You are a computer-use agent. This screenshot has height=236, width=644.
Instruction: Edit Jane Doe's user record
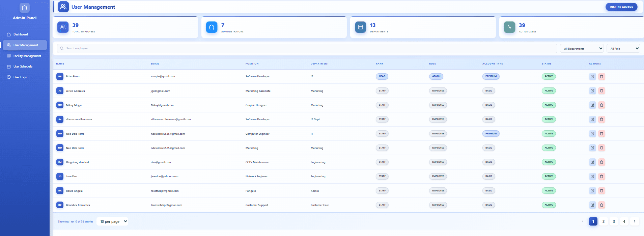click(592, 176)
